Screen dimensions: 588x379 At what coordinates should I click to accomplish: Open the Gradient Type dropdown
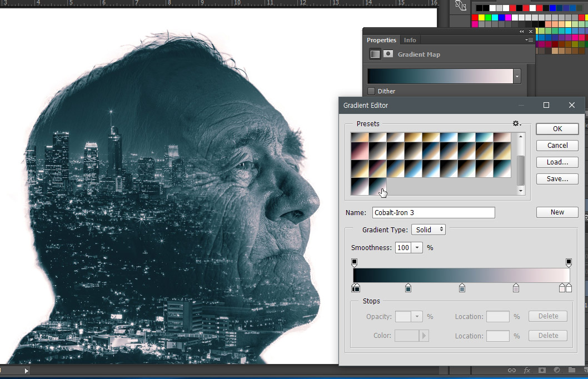[428, 230]
